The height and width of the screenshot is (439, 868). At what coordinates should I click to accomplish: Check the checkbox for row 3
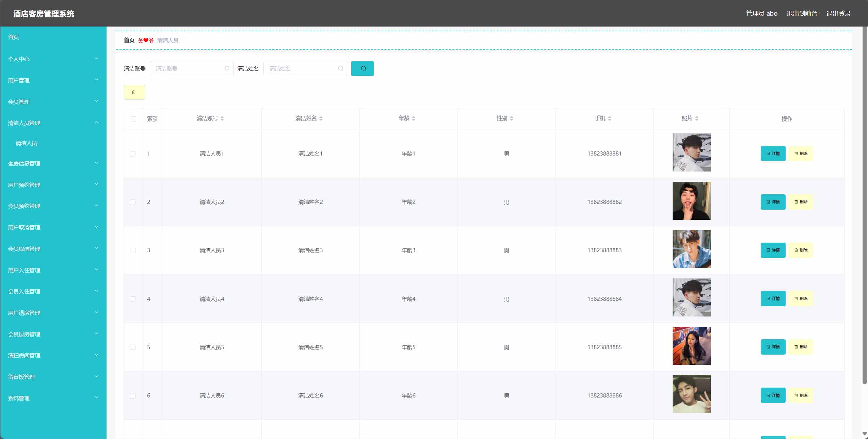point(133,250)
